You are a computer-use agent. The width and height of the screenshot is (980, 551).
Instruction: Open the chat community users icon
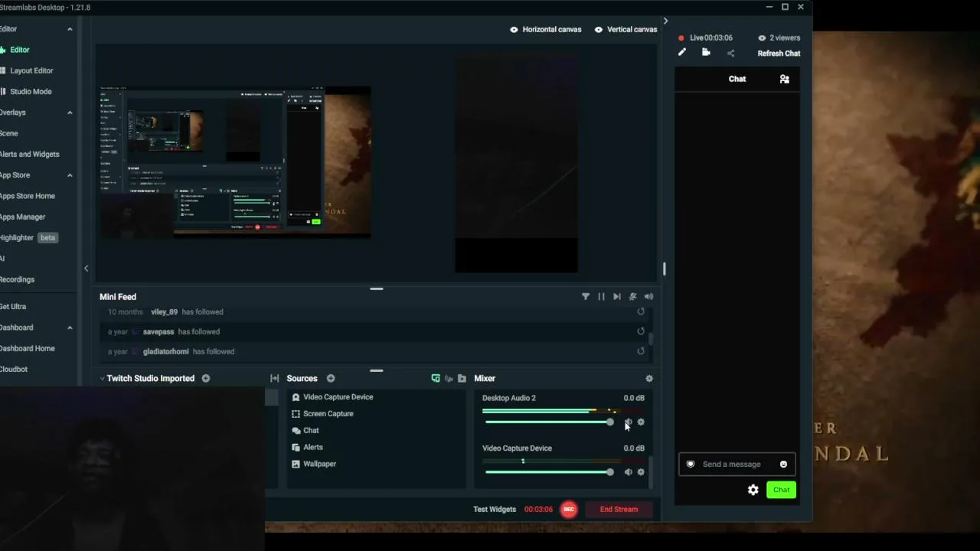784,79
